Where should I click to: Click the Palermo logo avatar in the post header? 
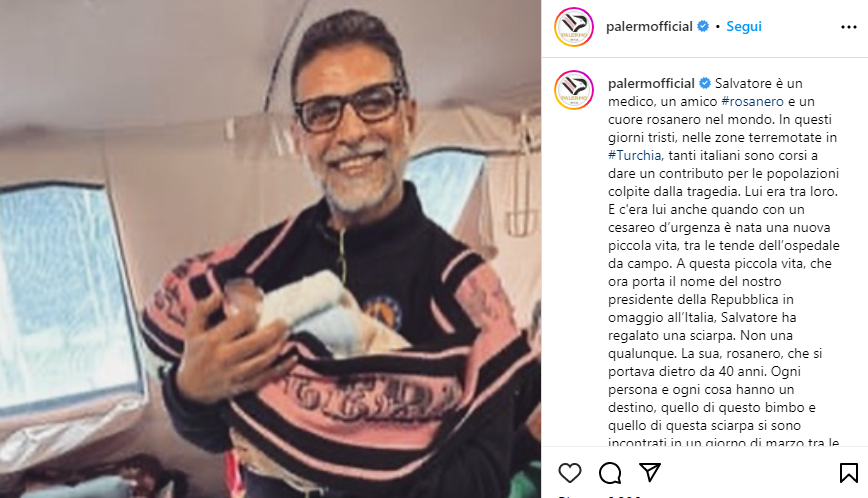(574, 27)
